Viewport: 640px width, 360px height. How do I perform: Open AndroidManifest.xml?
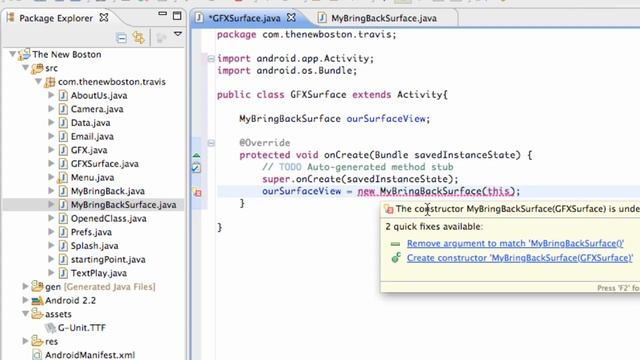(90, 355)
